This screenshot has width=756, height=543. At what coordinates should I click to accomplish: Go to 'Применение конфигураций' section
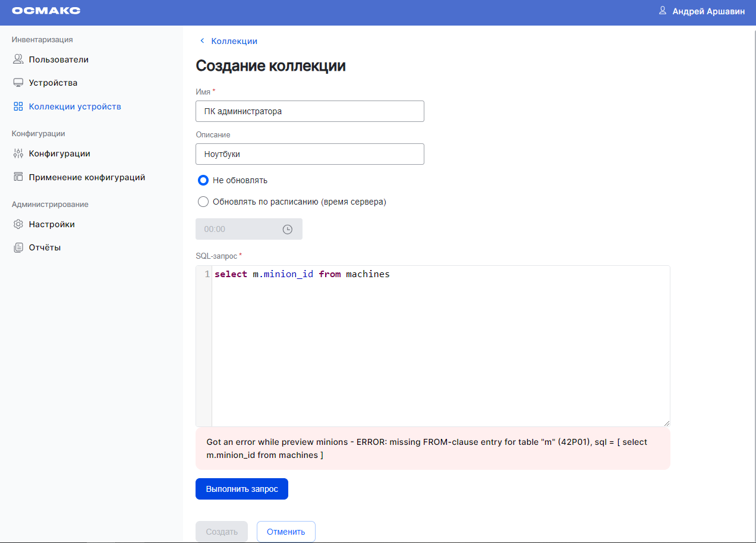point(87,177)
